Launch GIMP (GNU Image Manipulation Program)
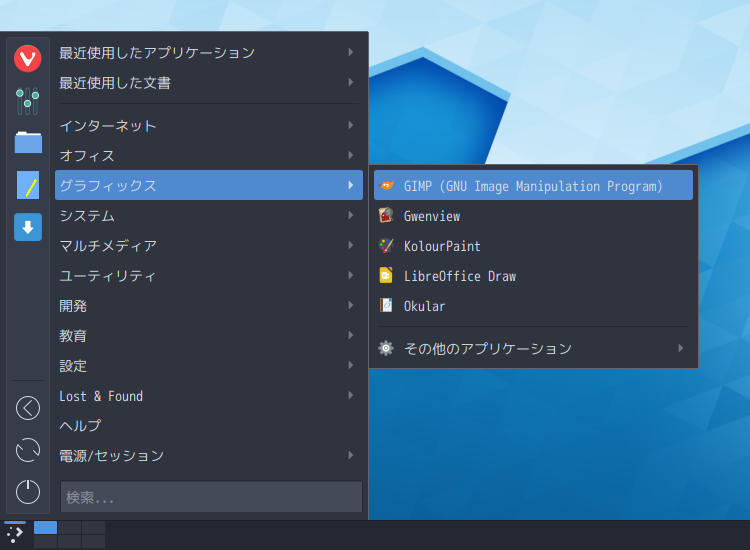The height and width of the screenshot is (550, 750). pos(533,185)
